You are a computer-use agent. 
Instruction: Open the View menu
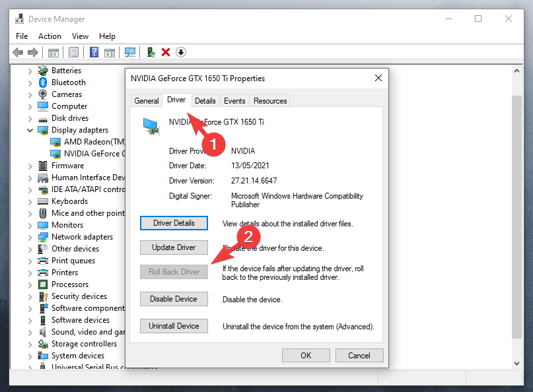point(80,36)
